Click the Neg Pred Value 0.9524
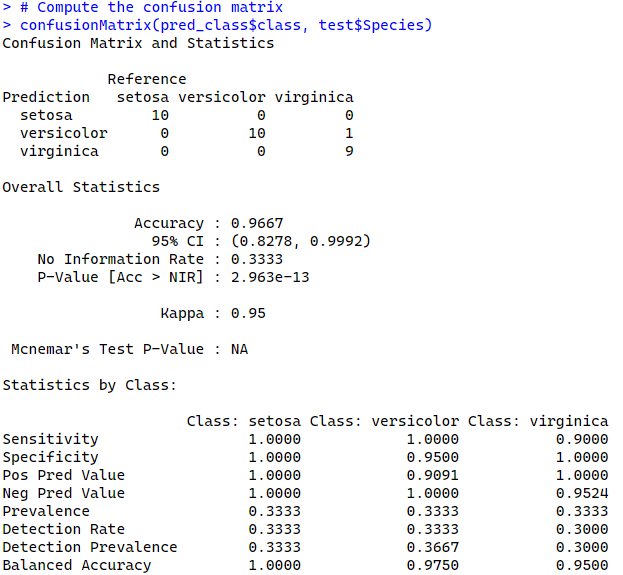This screenshot has height=575, width=623. (582, 493)
